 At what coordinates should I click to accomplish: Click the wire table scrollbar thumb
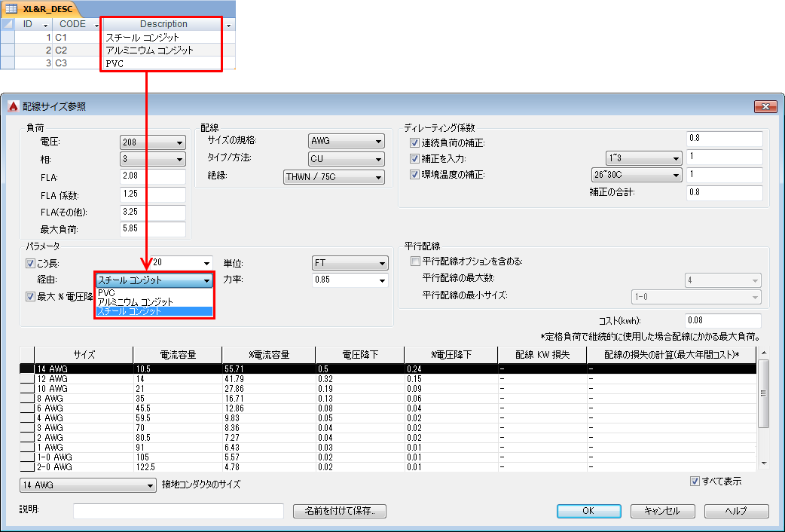pyautogui.click(x=763, y=393)
